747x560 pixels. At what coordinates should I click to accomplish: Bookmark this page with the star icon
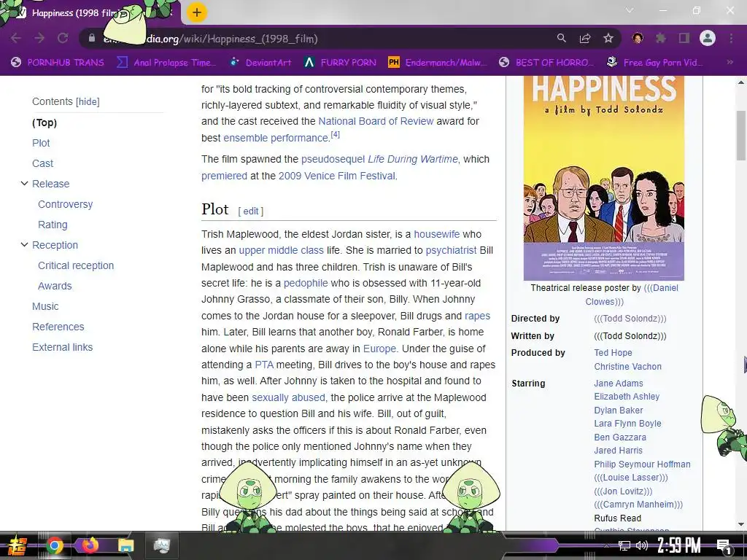[x=608, y=38]
